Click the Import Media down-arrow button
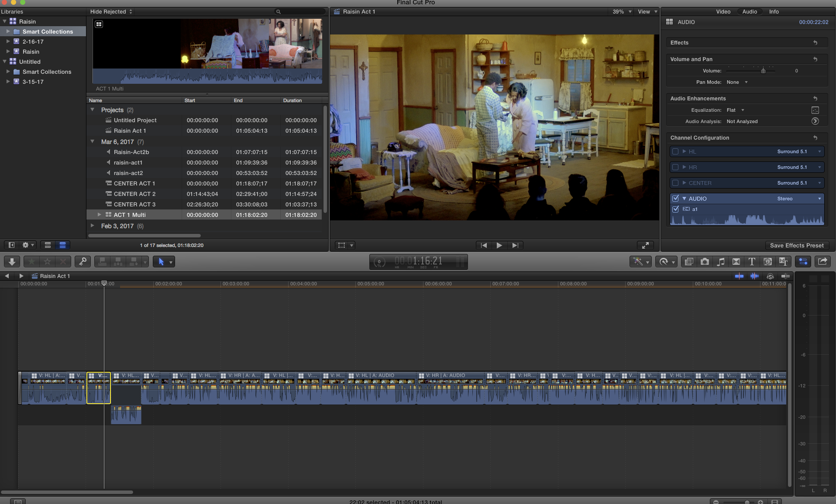This screenshot has height=504, width=836. click(x=12, y=261)
